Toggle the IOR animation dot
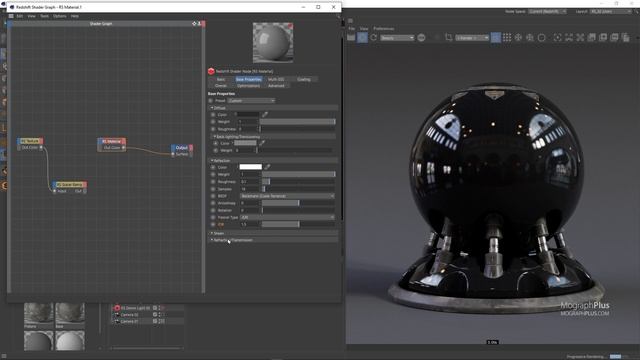 pos(213,224)
